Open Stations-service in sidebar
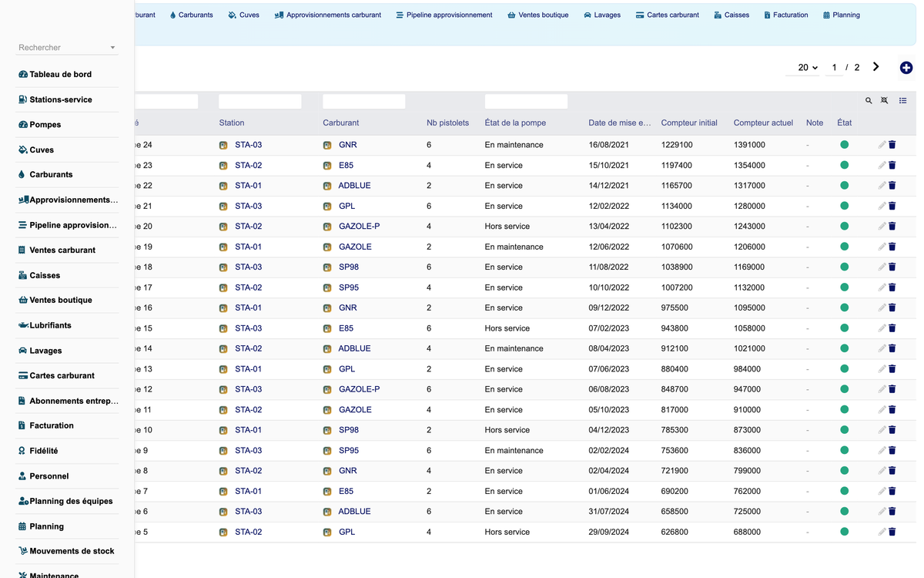The width and height of the screenshot is (924, 578). point(60,99)
